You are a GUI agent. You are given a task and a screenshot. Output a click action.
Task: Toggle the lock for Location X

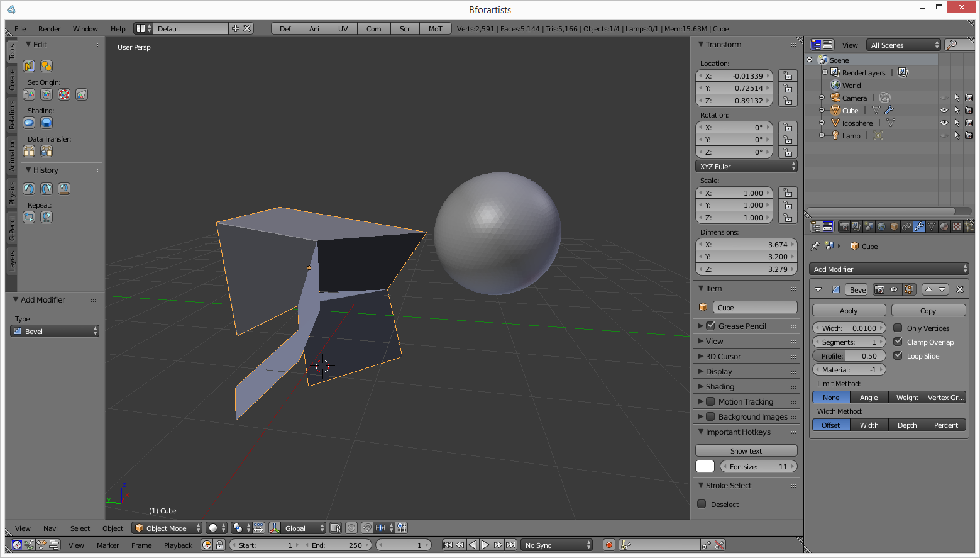(x=788, y=75)
